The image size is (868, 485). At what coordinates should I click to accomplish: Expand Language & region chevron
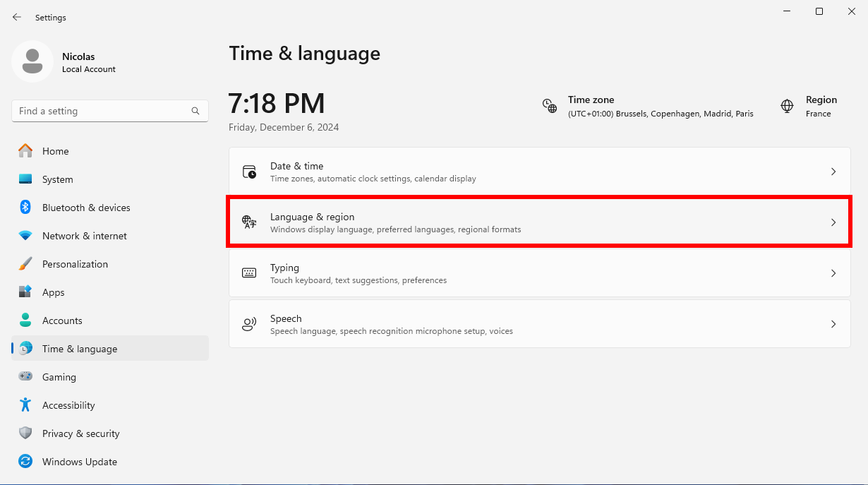[833, 222]
